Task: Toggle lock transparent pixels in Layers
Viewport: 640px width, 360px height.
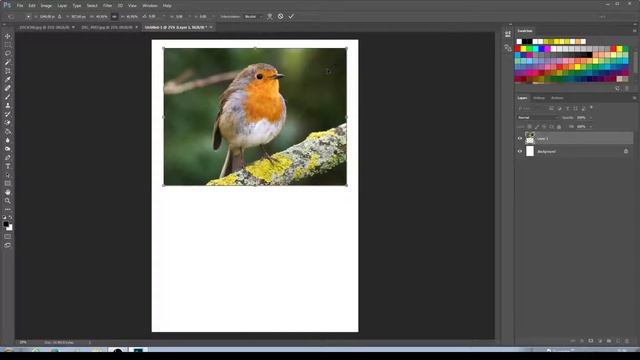Action: coord(529,127)
